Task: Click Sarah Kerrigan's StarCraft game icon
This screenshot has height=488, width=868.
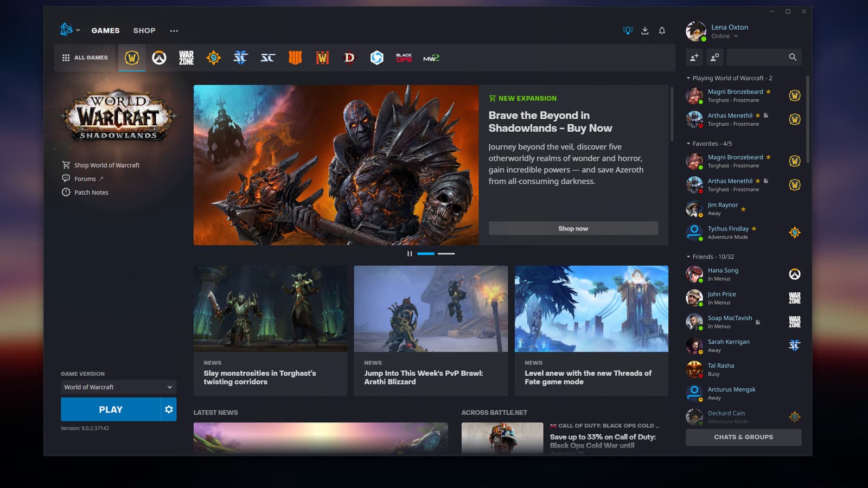Action: click(795, 345)
